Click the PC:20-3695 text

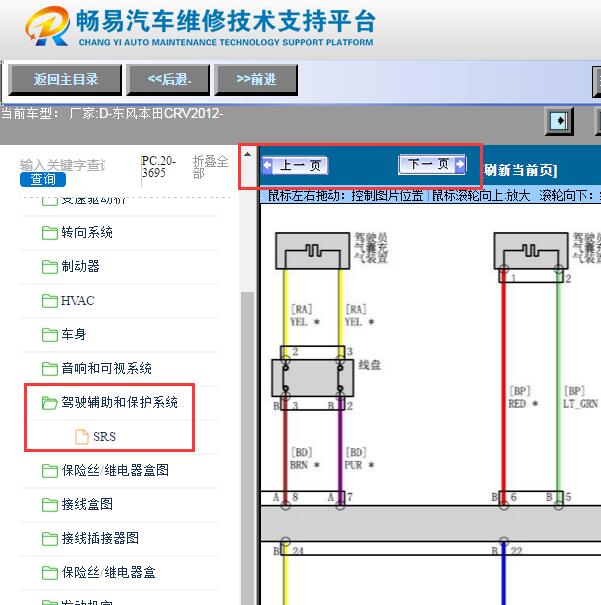[159, 167]
